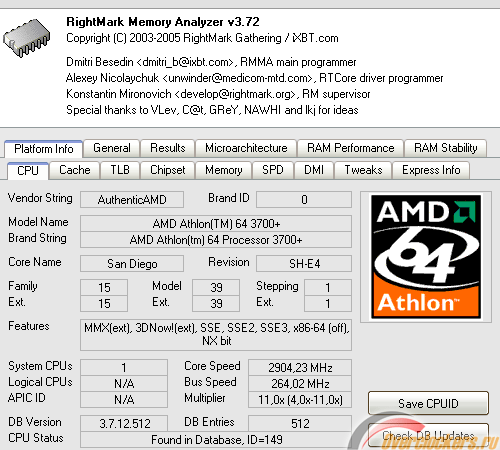Image resolution: width=500 pixels, height=450 pixels.
Task: Select the Memory sub-tab
Action: tap(224, 170)
